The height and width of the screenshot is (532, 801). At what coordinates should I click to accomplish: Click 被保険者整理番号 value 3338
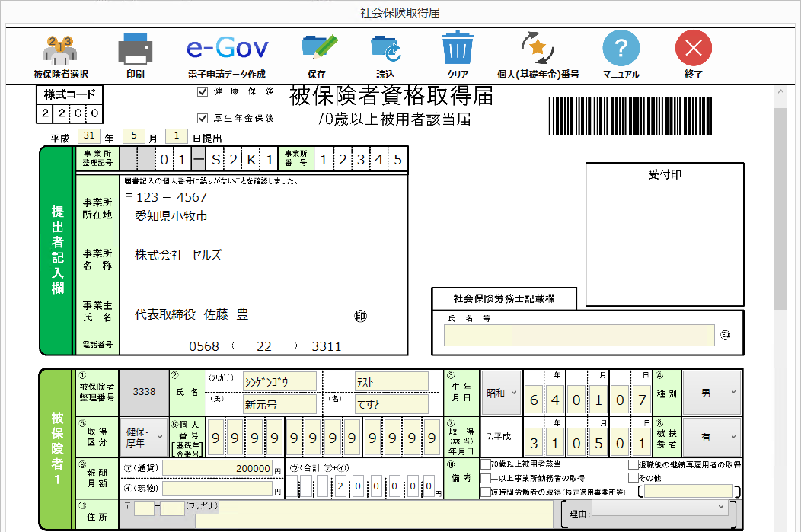pos(144,392)
